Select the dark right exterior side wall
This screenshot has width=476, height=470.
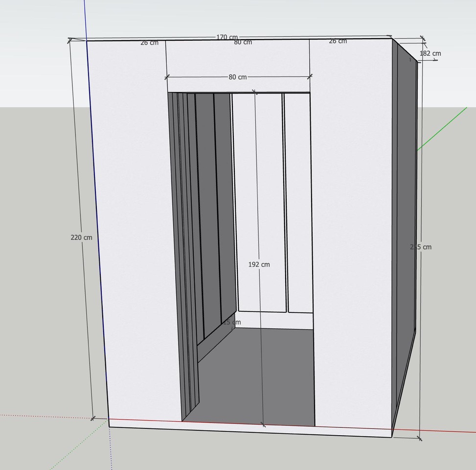click(405, 235)
